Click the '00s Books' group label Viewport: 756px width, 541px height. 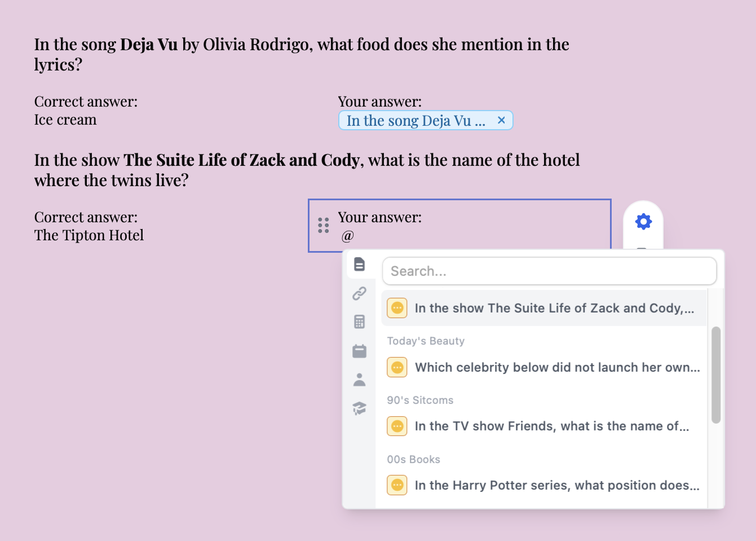[x=413, y=459]
